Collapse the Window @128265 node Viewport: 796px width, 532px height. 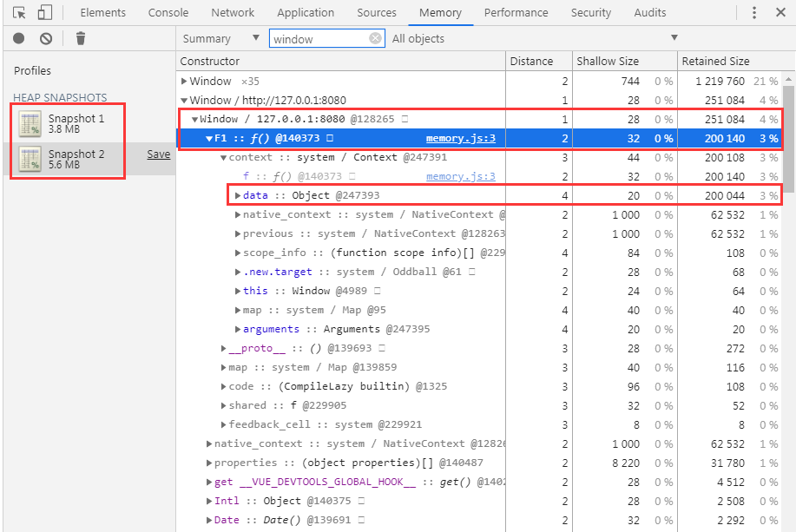coord(194,119)
